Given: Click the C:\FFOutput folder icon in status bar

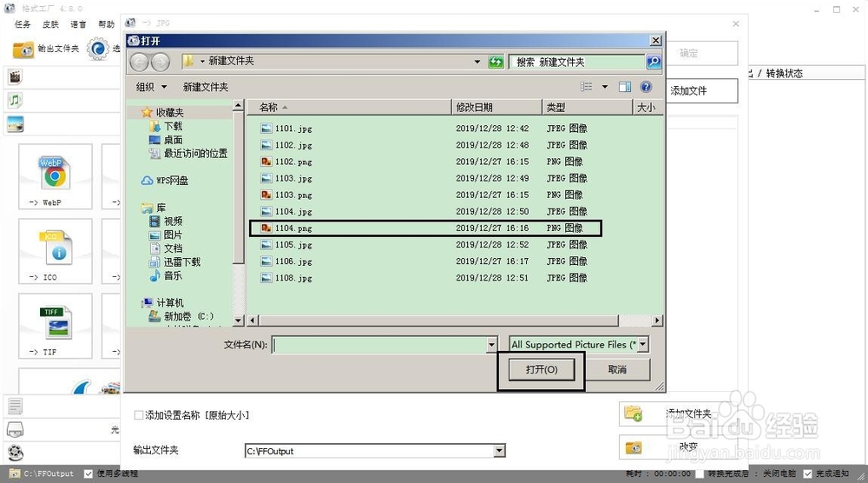Looking at the screenshot, I should point(15,473).
